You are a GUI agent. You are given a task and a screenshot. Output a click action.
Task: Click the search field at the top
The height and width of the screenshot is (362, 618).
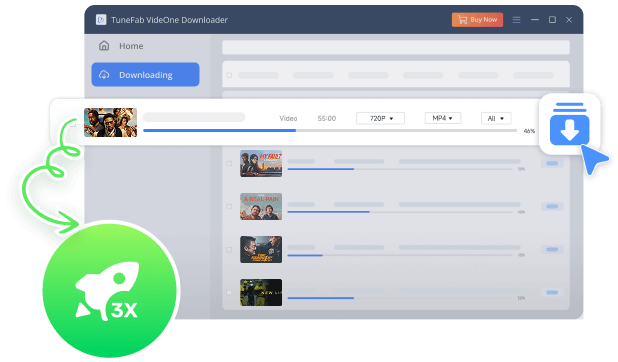click(396, 47)
